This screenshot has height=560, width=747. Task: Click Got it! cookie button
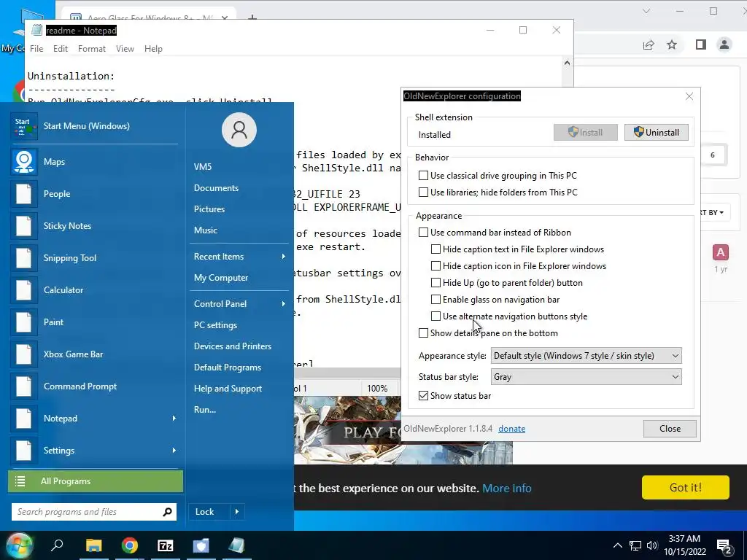[685, 487]
